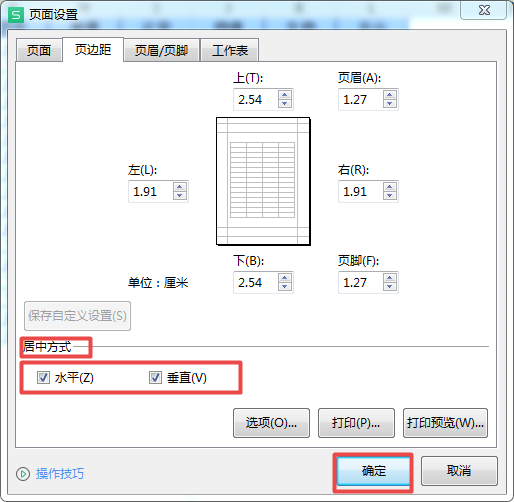Image resolution: width=514 pixels, height=502 pixels.
Task: Increase the top margin with up arrow
Action: click(284, 95)
